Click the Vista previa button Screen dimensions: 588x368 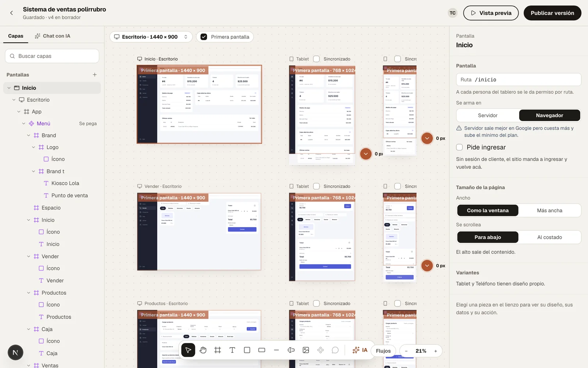pos(491,13)
